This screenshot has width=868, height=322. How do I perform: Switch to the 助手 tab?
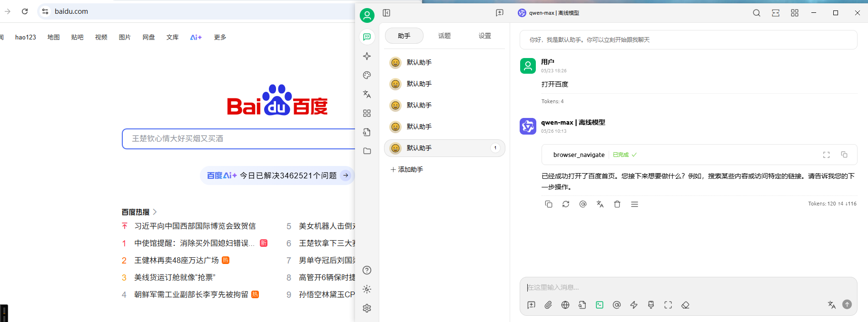tap(404, 36)
